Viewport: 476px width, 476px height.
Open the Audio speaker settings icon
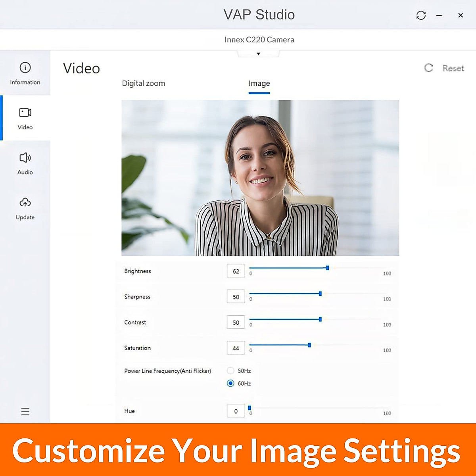pyautogui.click(x=25, y=158)
